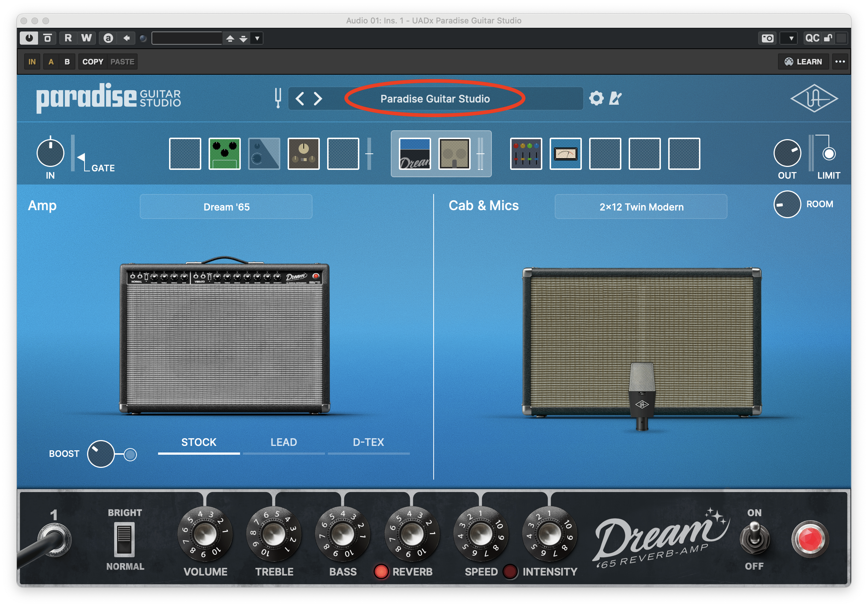Select the VU meter compressor slot
Image resolution: width=868 pixels, height=607 pixels.
[x=565, y=153]
